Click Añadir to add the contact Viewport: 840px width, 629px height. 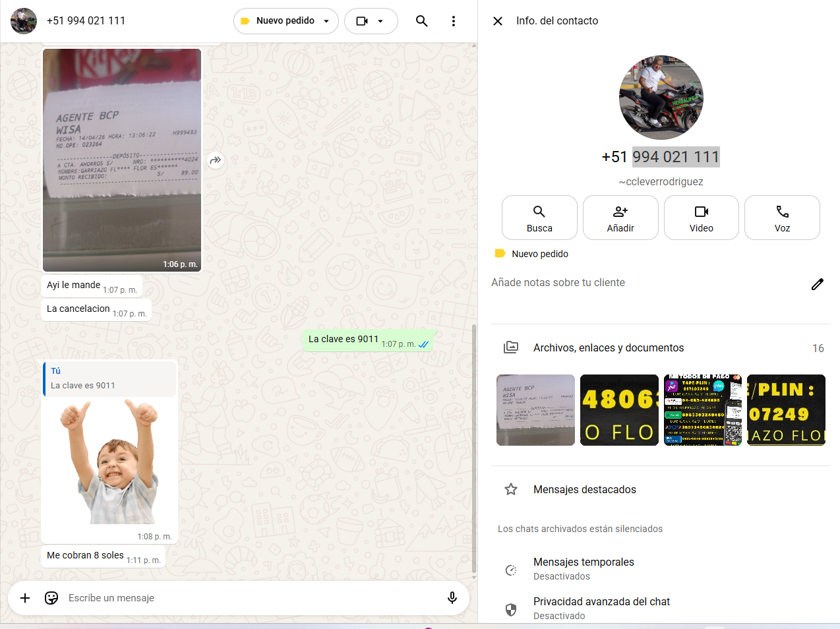point(620,218)
